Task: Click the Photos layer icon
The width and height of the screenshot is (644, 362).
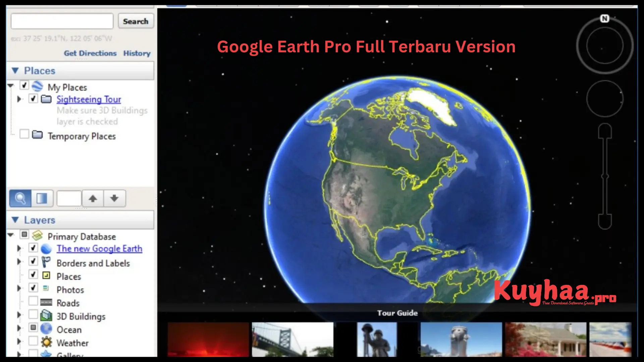Action: (x=46, y=288)
